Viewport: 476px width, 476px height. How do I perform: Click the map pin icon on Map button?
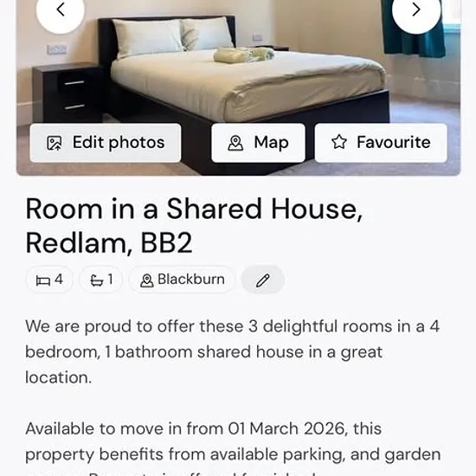pos(235,143)
